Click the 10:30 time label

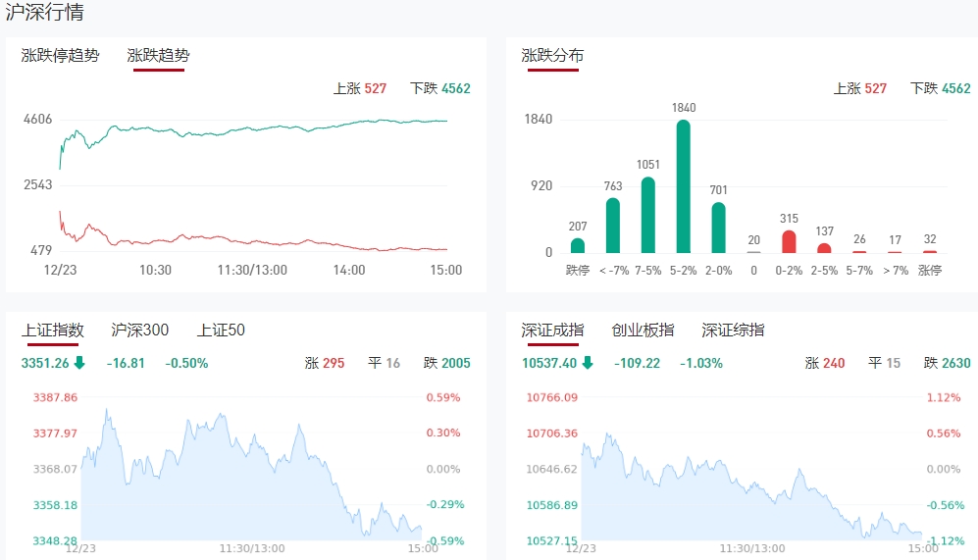click(155, 270)
